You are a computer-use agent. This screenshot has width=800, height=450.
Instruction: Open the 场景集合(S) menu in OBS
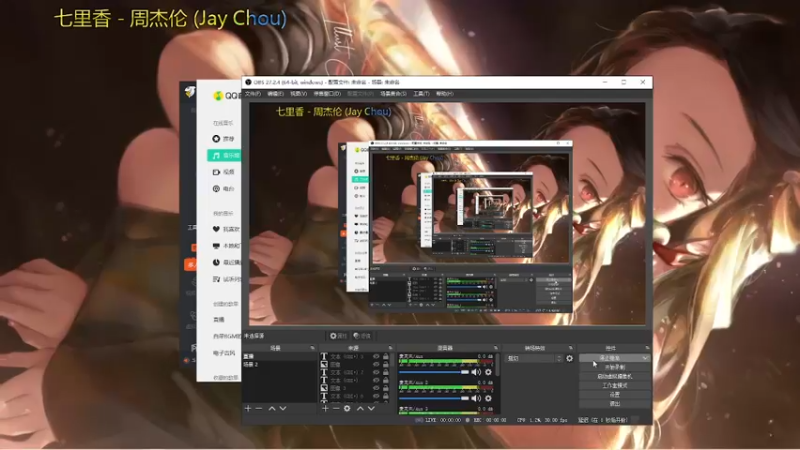(393, 94)
